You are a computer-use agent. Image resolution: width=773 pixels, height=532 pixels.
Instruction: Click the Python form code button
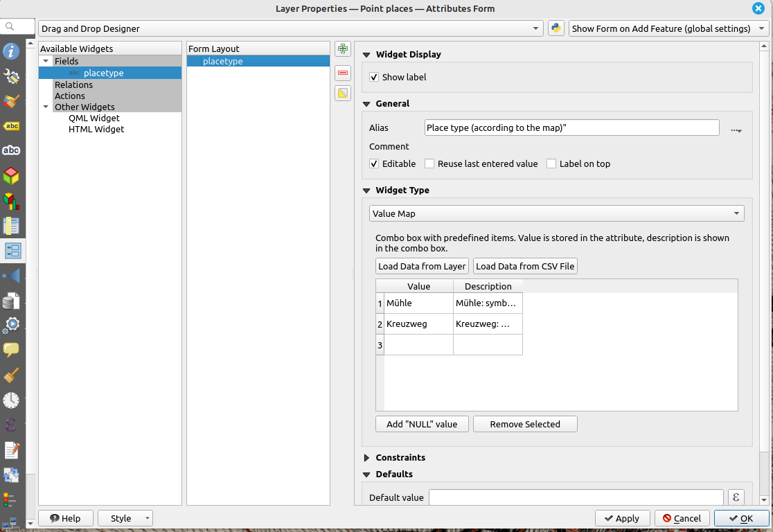tap(556, 28)
